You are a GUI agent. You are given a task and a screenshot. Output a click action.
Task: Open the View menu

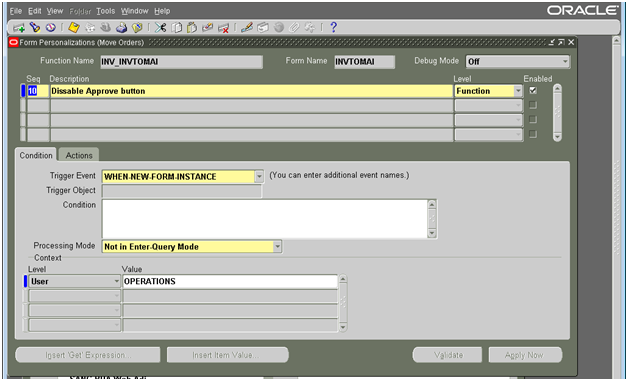(x=55, y=11)
